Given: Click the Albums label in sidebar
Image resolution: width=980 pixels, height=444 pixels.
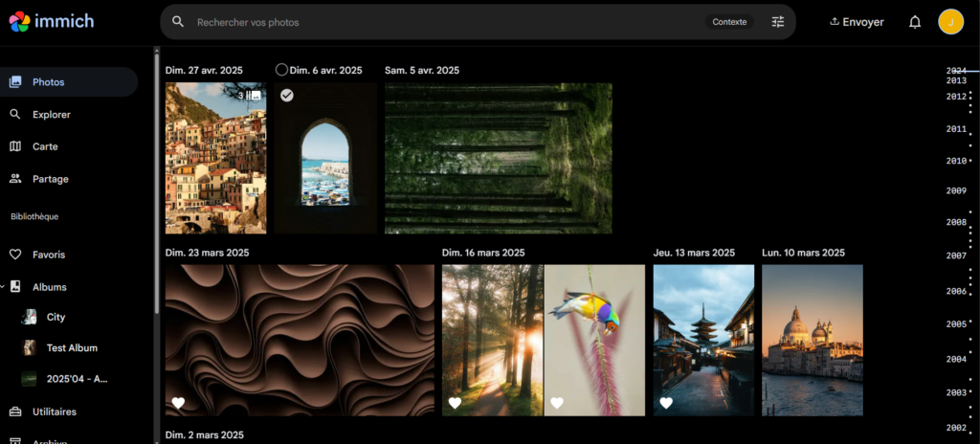Looking at the screenshot, I should pos(50,287).
